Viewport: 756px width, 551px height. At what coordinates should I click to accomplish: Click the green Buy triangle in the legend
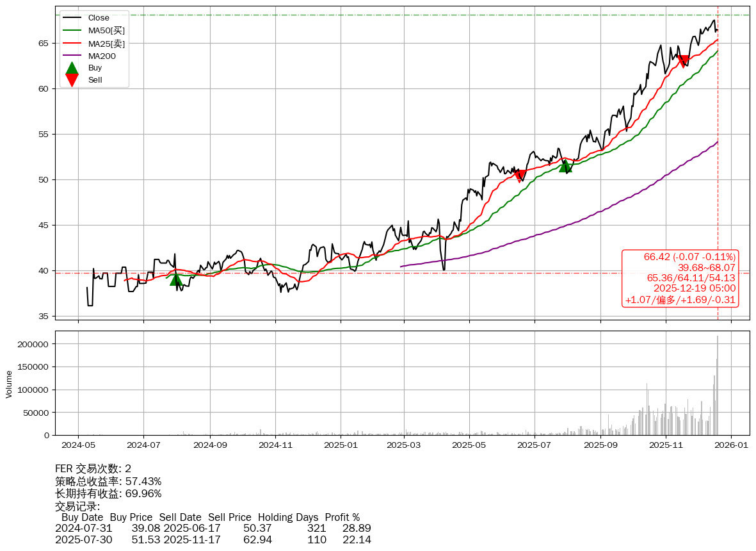[72, 68]
